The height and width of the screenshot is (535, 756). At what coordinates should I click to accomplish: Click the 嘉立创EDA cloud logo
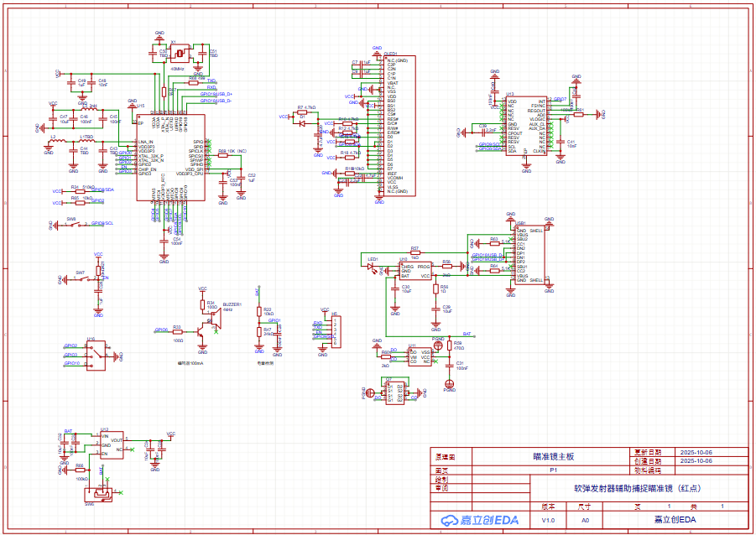pyautogui.click(x=481, y=520)
